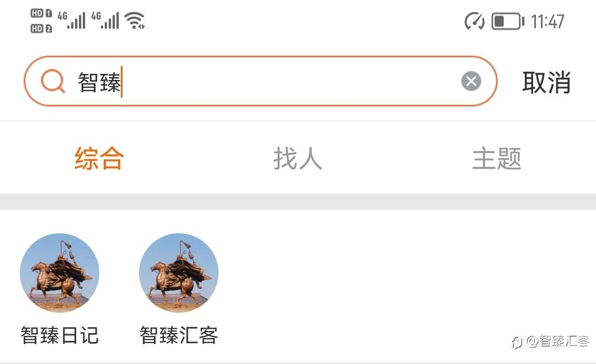Image resolution: width=596 pixels, height=364 pixels.
Task: Tap the 智臻汇客 username label
Action: tap(179, 335)
